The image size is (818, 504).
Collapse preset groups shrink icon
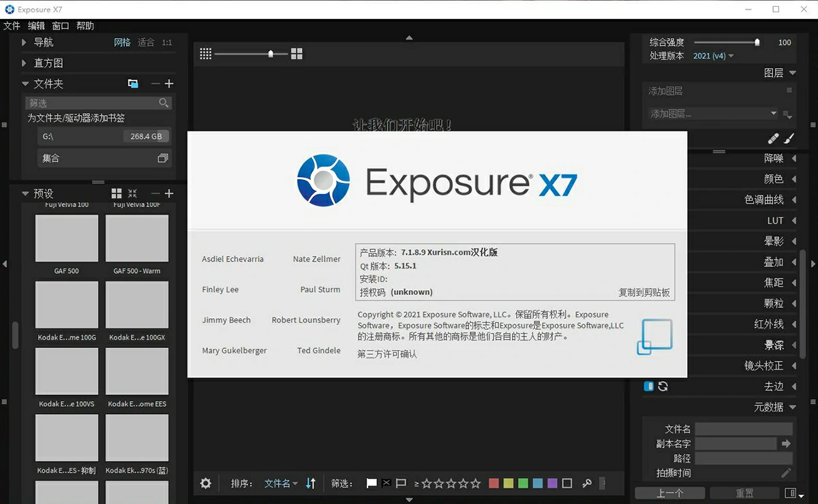tap(132, 193)
